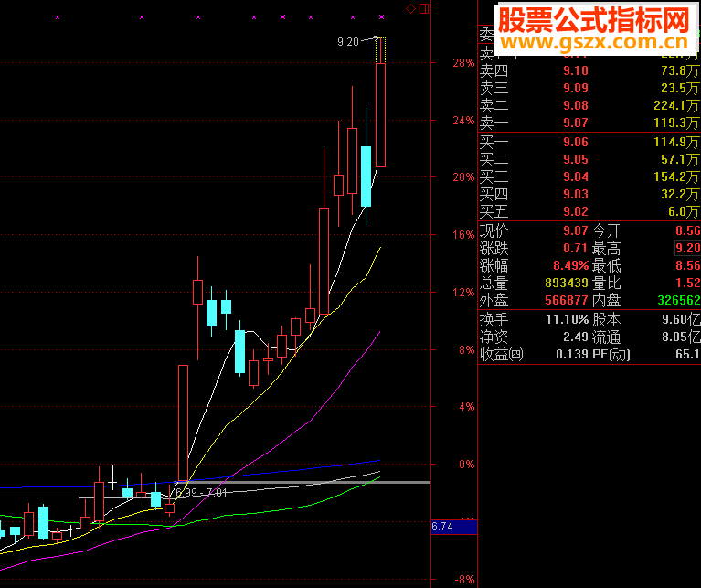Click the 最低 label
This screenshot has width=701, height=588.
pyautogui.click(x=606, y=265)
